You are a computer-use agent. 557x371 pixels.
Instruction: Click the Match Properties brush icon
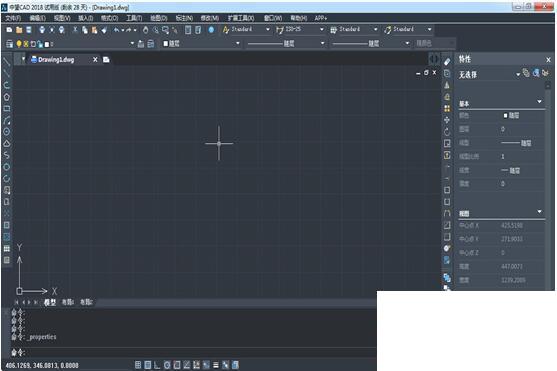tap(104, 30)
